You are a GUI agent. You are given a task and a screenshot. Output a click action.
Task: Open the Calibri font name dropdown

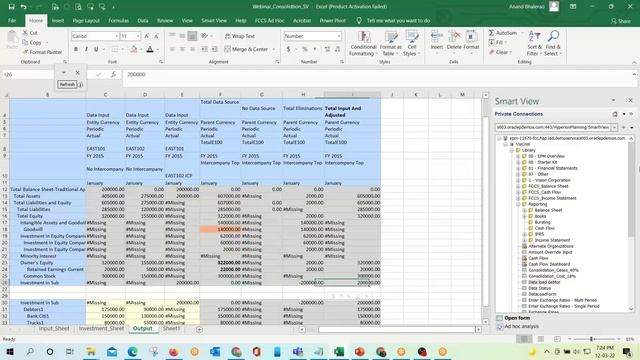point(116,36)
